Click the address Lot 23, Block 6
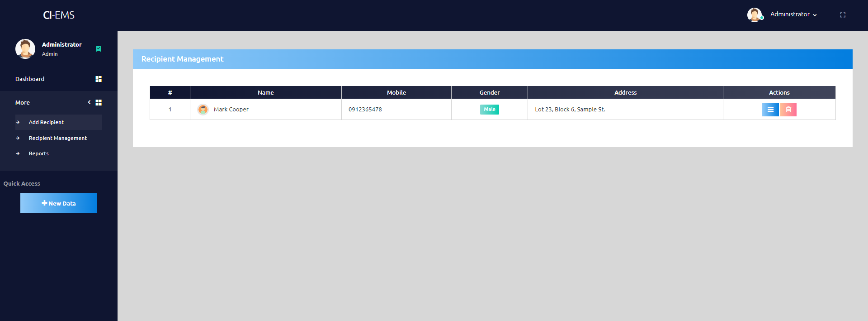Viewport: 868px width, 321px height. click(x=570, y=109)
